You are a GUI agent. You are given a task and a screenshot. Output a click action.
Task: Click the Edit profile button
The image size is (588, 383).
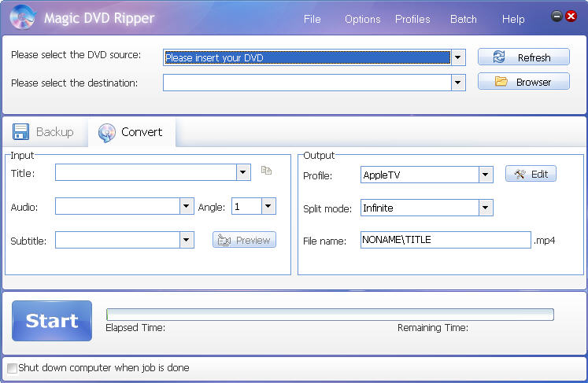(531, 174)
